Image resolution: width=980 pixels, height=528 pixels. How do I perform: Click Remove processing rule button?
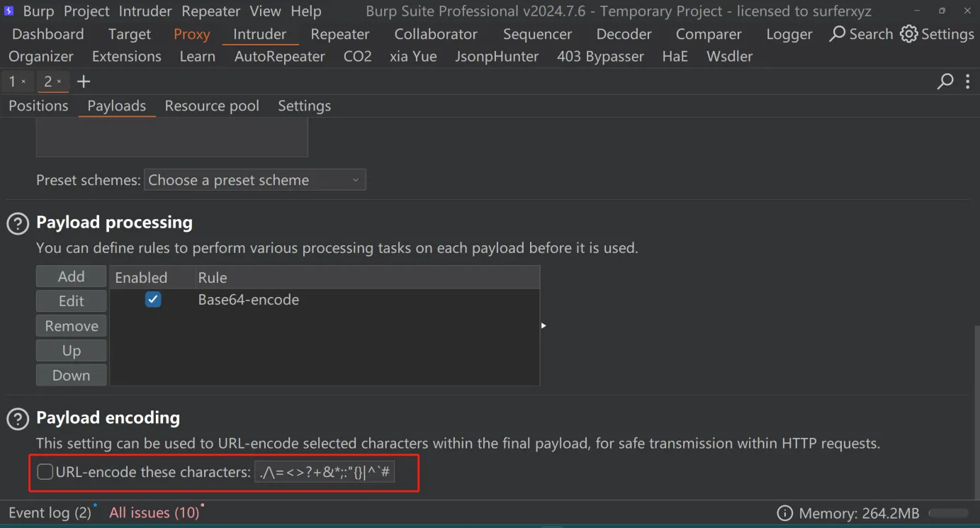click(72, 326)
